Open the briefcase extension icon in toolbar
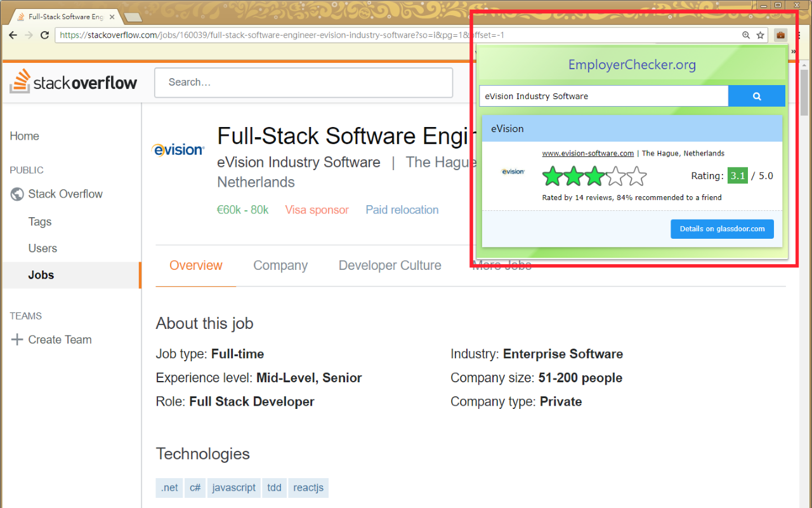This screenshot has height=508, width=812. pyautogui.click(x=780, y=35)
